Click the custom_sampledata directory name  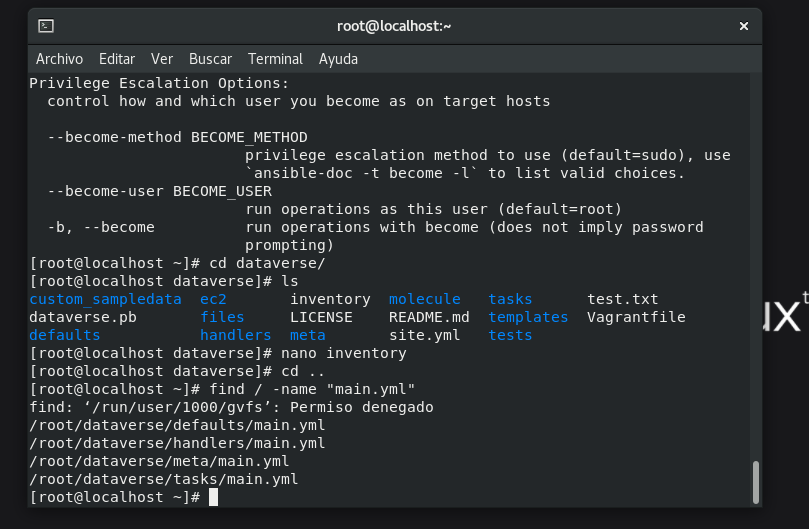pyautogui.click(x=106, y=299)
